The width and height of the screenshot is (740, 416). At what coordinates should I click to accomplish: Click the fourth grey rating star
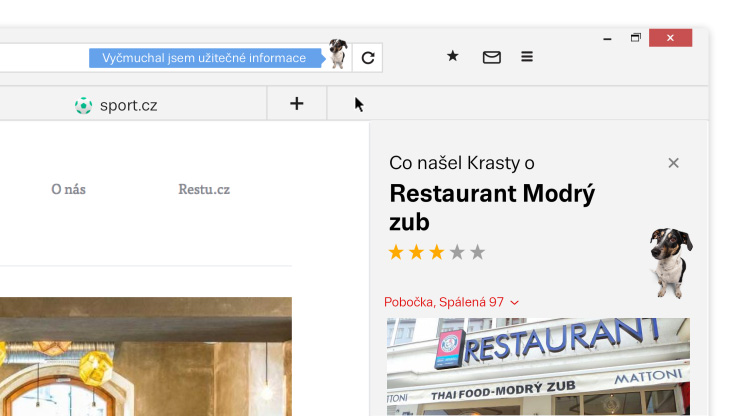(457, 252)
